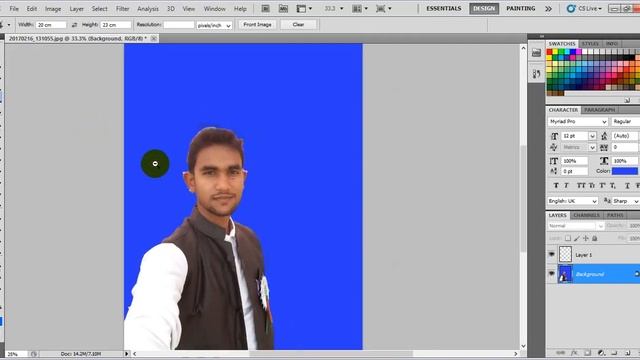Toggle All Caps in Character panel
The image size is (640, 360).
[x=581, y=186]
